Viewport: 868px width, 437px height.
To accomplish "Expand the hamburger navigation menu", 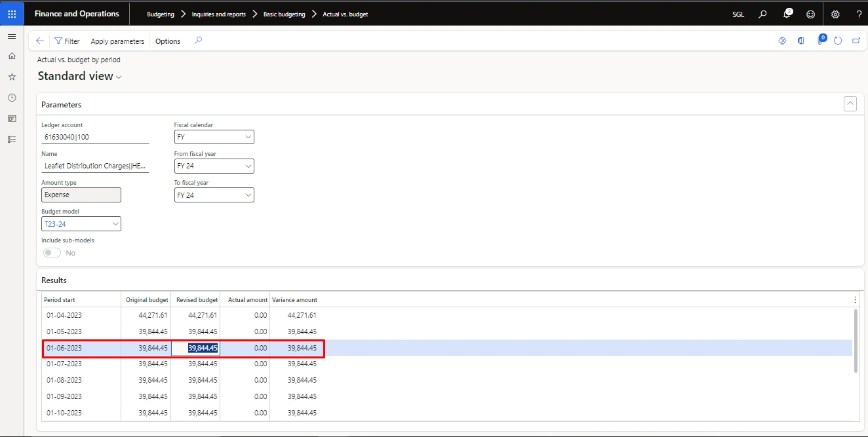I will click(x=12, y=36).
